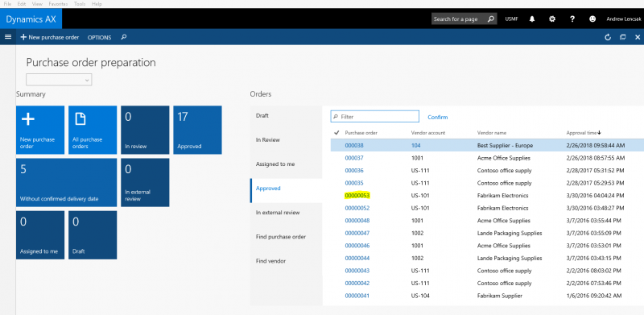
Task: Click the refresh icon in the action bar
Action: (x=608, y=37)
